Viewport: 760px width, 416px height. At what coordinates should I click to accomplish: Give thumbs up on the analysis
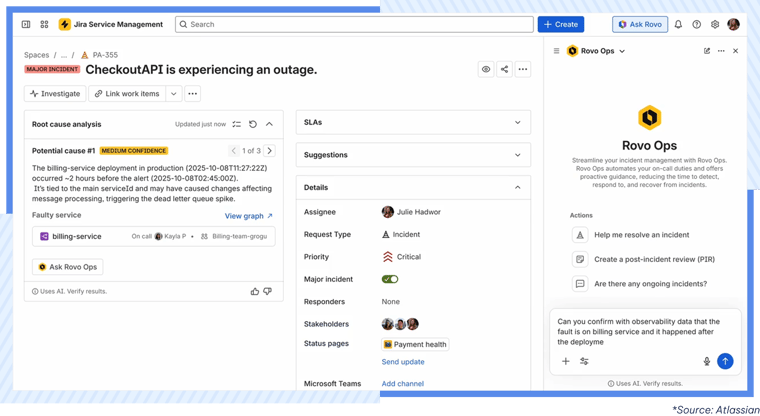coord(254,291)
